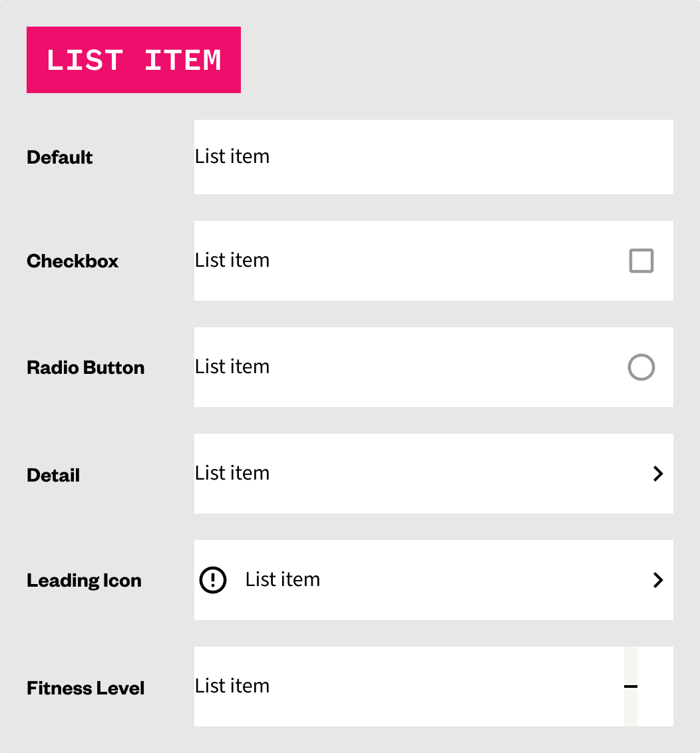Click List item text in the Checkbox row
This screenshot has width=700, height=753.
(x=232, y=261)
